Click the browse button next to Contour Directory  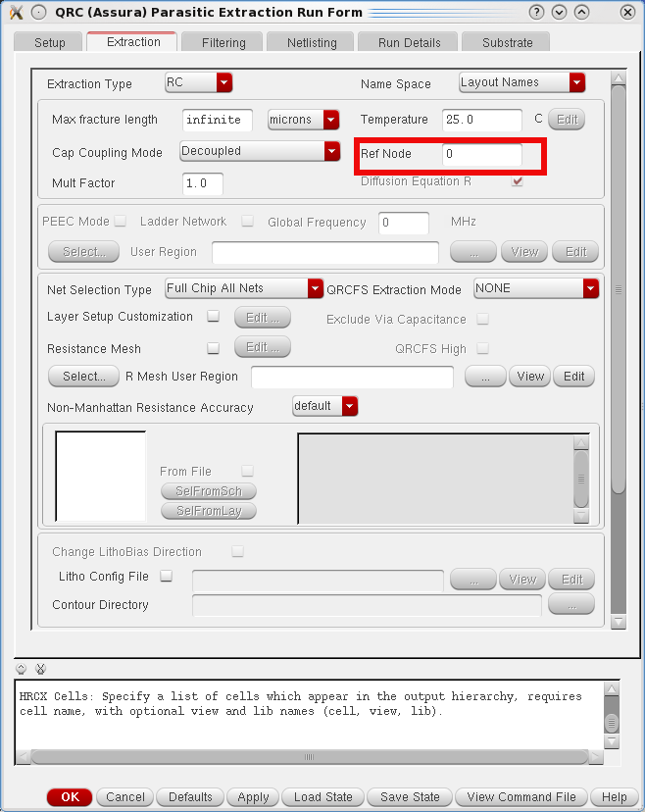(571, 605)
